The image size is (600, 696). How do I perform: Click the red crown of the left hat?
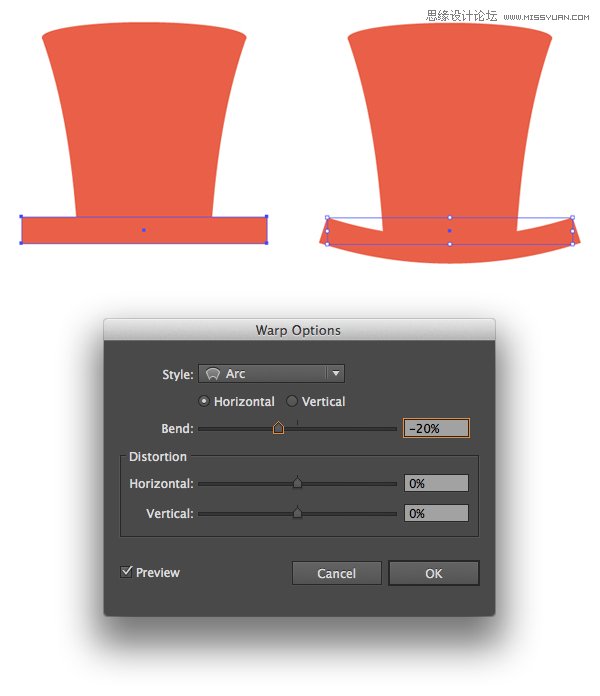click(x=144, y=120)
